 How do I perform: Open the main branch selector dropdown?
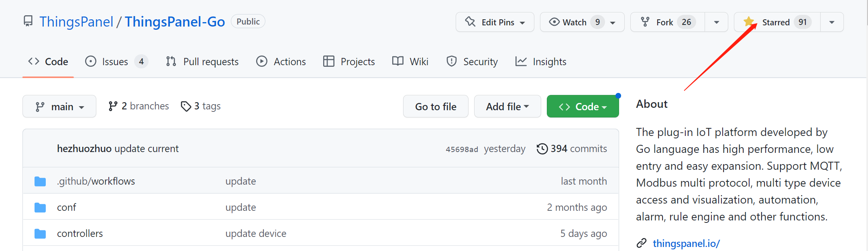pyautogui.click(x=59, y=106)
